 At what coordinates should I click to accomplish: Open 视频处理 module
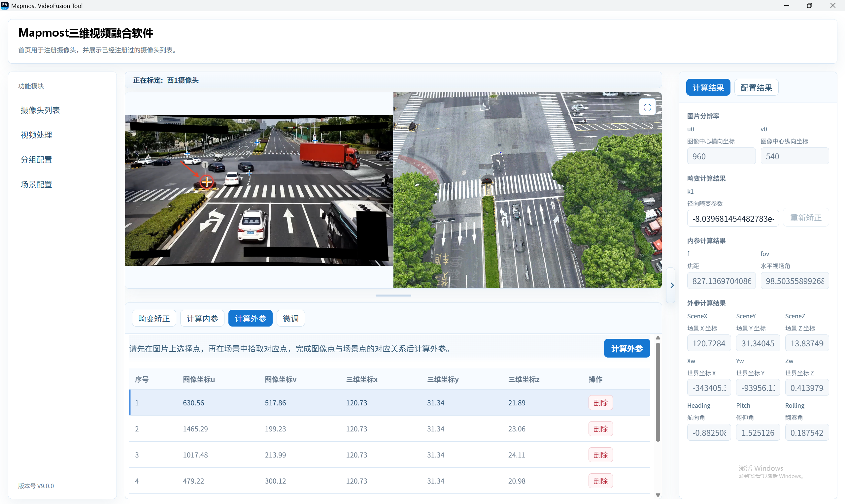pyautogui.click(x=36, y=135)
